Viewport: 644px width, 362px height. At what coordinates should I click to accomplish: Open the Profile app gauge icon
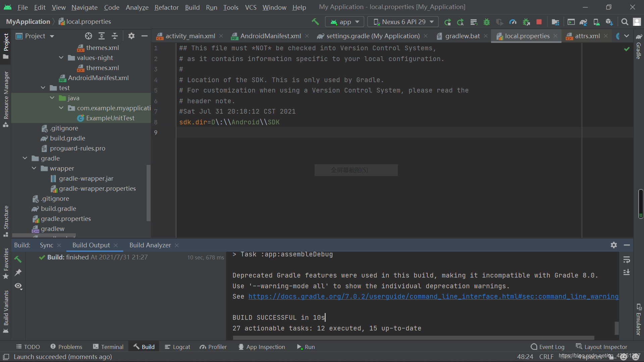point(513,22)
